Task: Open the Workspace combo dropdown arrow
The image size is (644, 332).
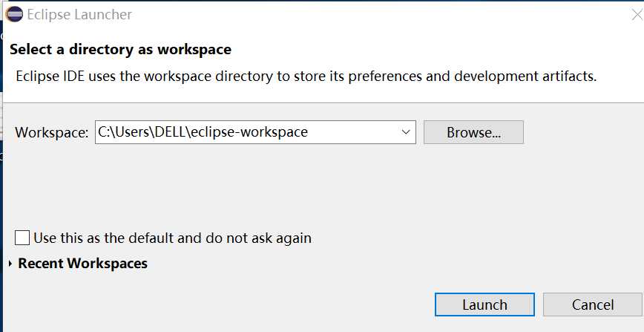Action: [406, 132]
